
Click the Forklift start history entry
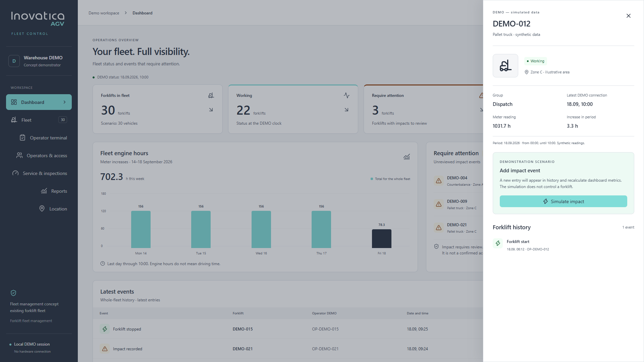coord(563,245)
